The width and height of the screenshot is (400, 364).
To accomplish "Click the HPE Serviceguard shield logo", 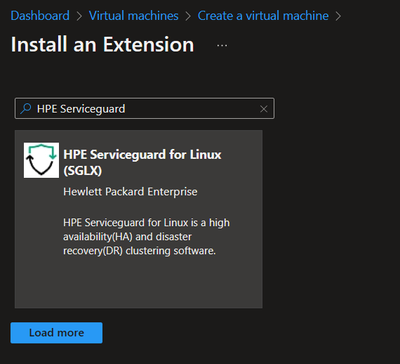I will [41, 160].
